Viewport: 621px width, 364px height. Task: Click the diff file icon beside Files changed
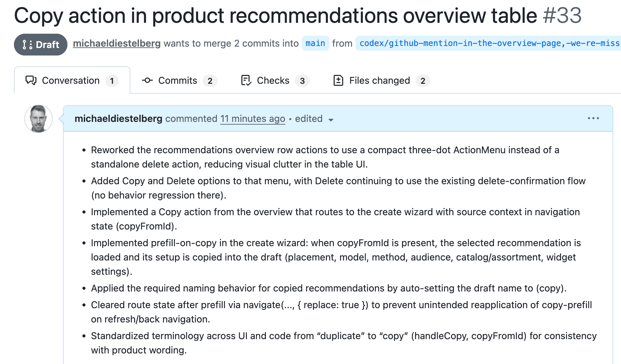tap(339, 80)
